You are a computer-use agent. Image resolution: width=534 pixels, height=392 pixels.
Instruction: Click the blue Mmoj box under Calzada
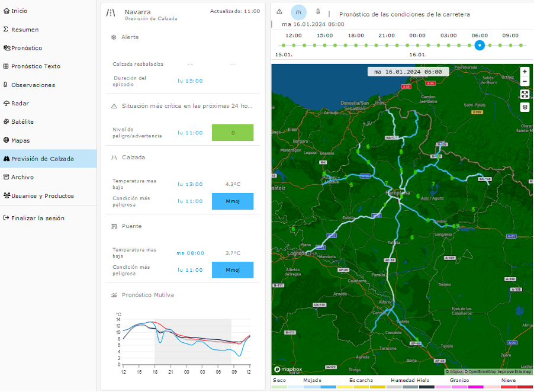click(x=233, y=201)
